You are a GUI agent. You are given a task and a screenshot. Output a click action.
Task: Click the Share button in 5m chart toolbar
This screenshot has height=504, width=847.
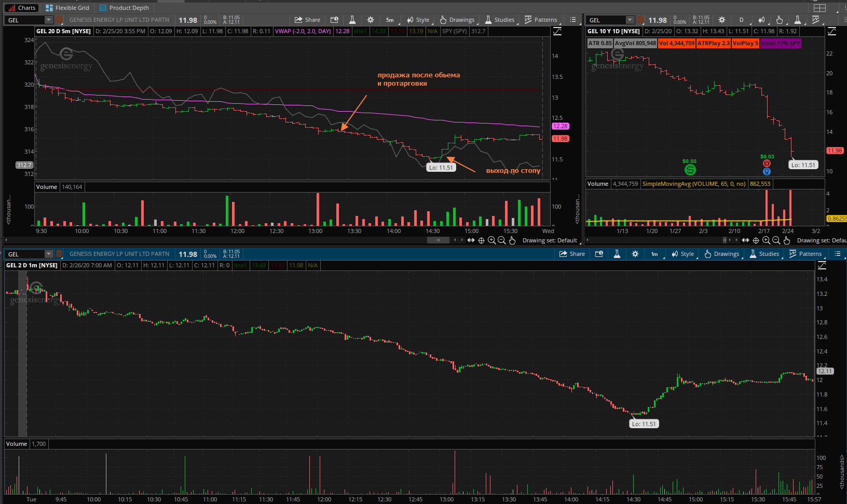point(307,20)
